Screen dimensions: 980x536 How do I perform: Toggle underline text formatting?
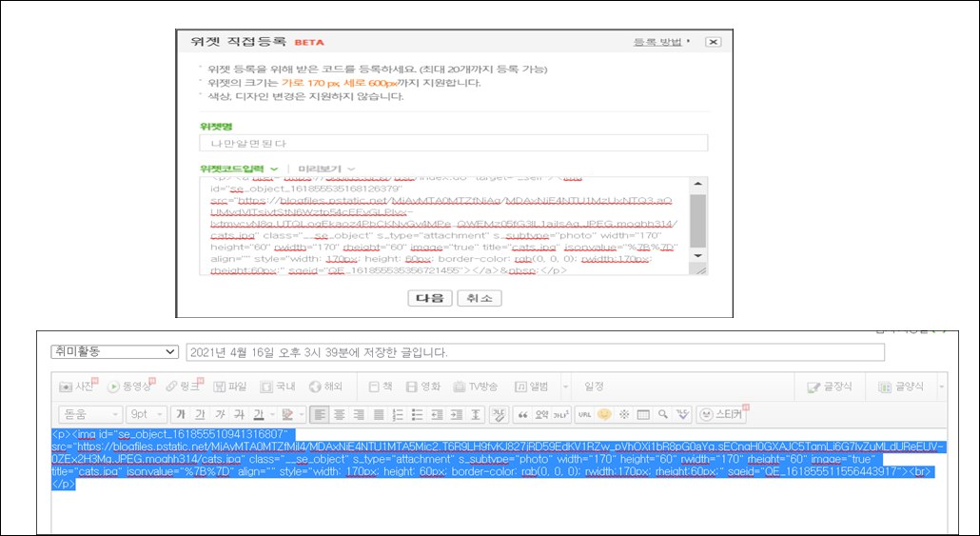click(200, 414)
